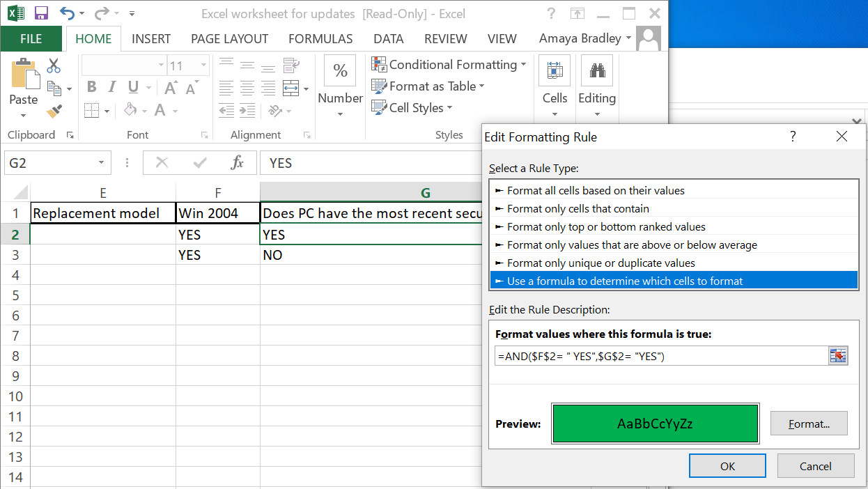
Task: Open Excel Help question mark in title bar
Action: pyautogui.click(x=552, y=13)
